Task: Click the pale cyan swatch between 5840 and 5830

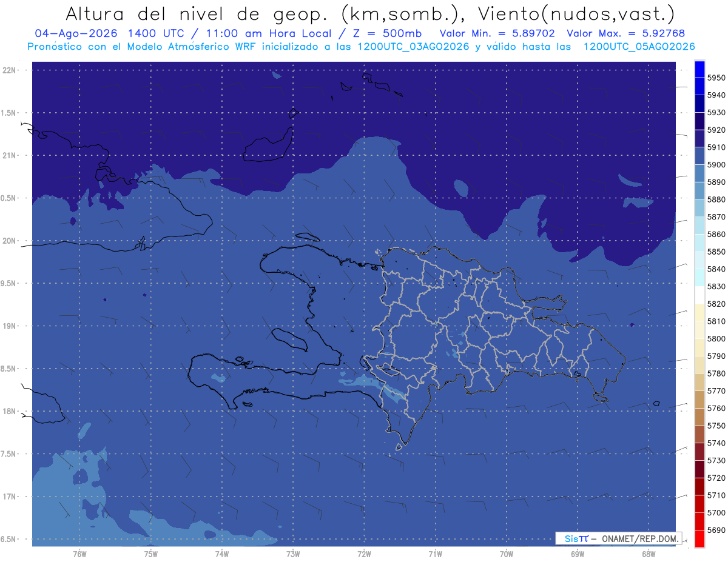Action: [x=699, y=278]
